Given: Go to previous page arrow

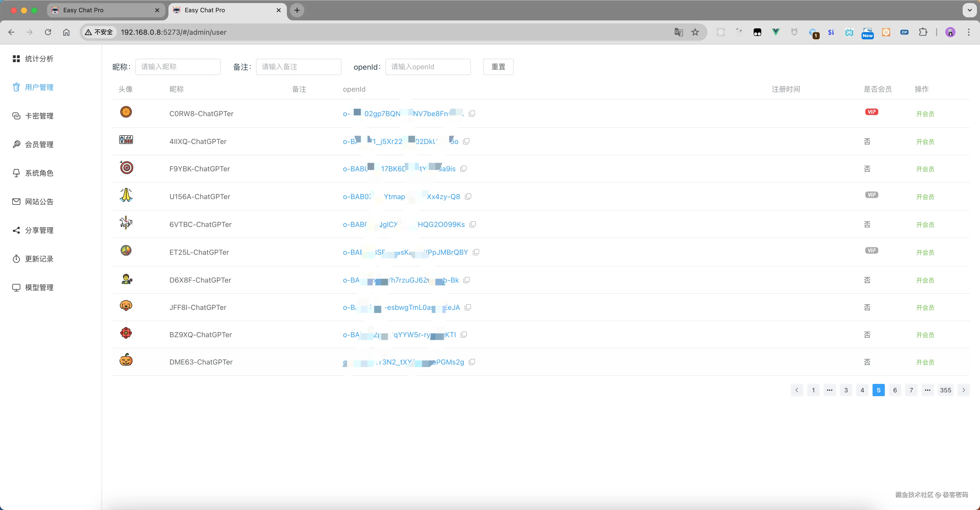Looking at the screenshot, I should click(x=797, y=390).
